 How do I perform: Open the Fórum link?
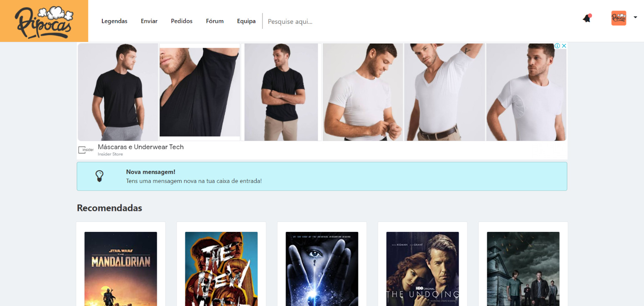pos(215,21)
